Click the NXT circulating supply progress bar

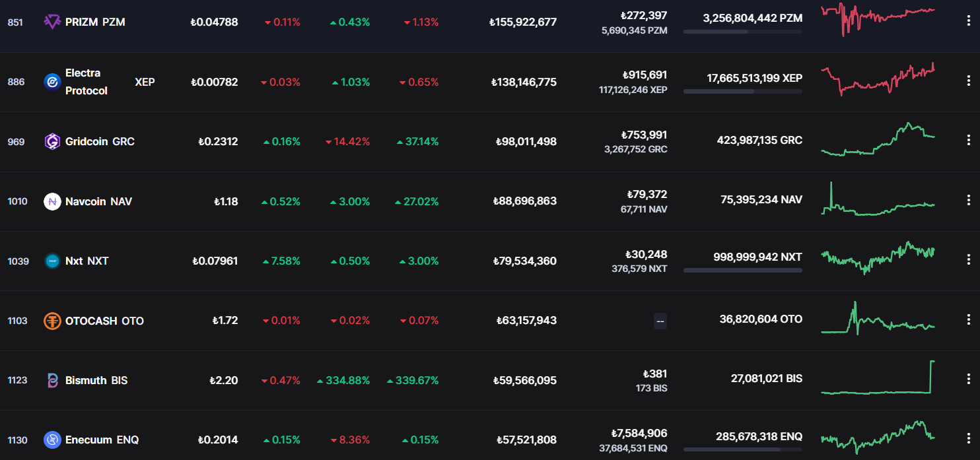pyautogui.click(x=743, y=270)
